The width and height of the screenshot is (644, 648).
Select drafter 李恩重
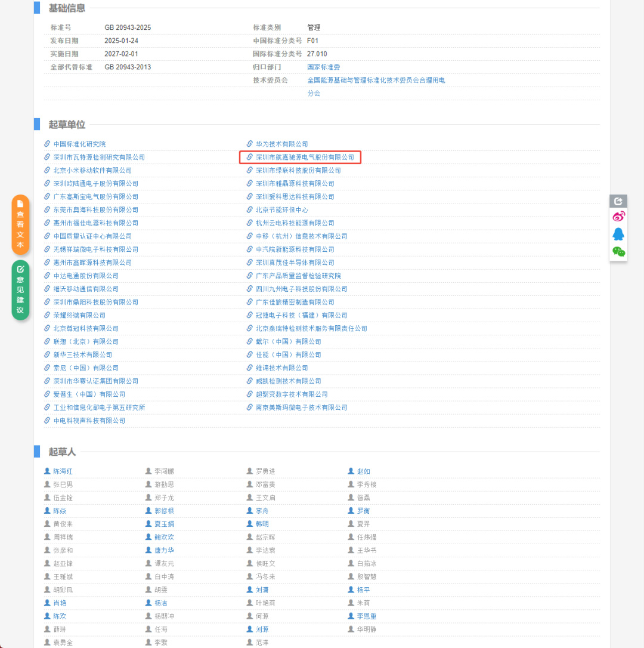click(366, 616)
